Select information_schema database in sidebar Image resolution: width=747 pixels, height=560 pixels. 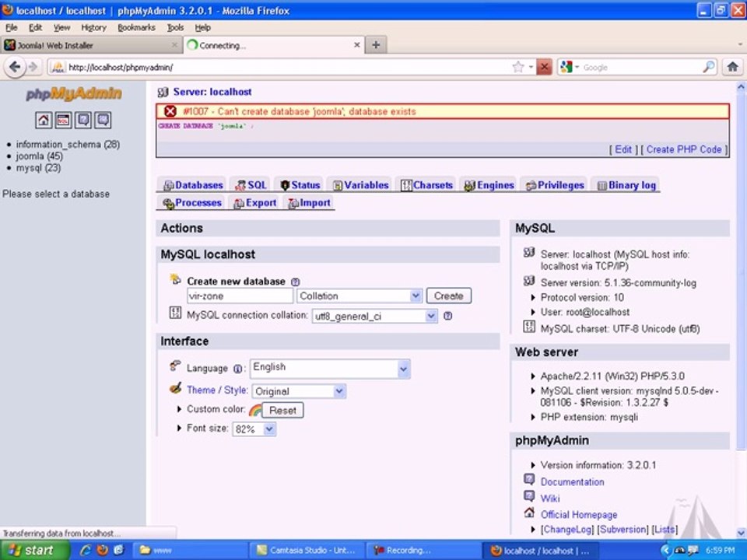(x=68, y=145)
